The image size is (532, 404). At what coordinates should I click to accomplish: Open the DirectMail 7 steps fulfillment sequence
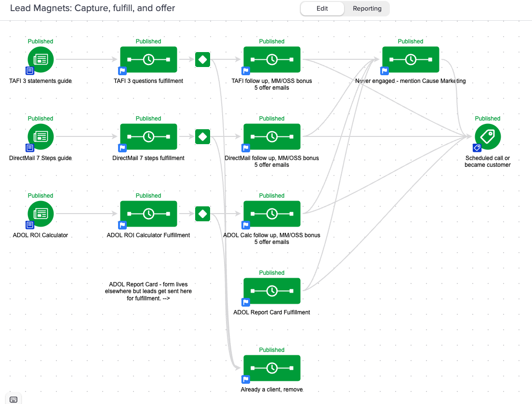[148, 136]
